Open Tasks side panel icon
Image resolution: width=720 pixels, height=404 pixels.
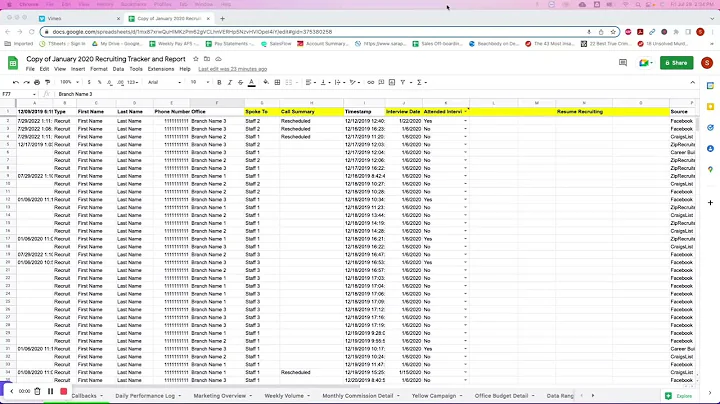(710, 128)
